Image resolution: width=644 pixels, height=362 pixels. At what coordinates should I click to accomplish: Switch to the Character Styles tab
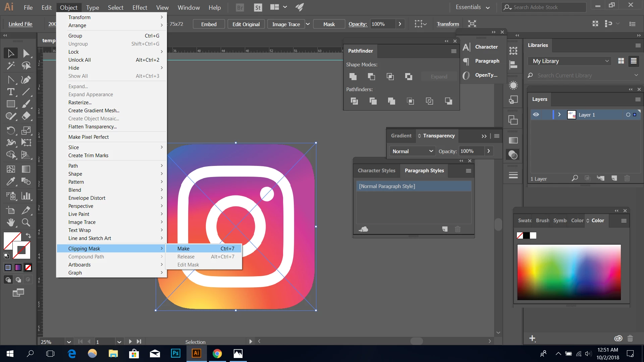click(376, 171)
